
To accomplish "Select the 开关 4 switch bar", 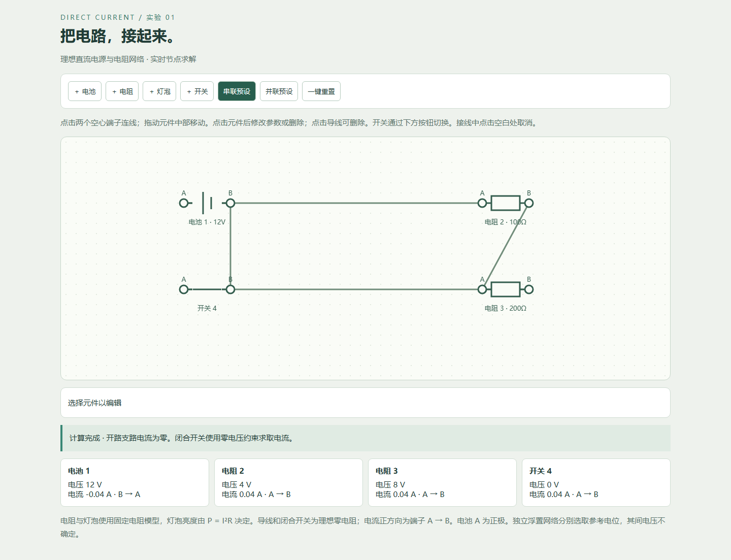I will click(x=207, y=289).
